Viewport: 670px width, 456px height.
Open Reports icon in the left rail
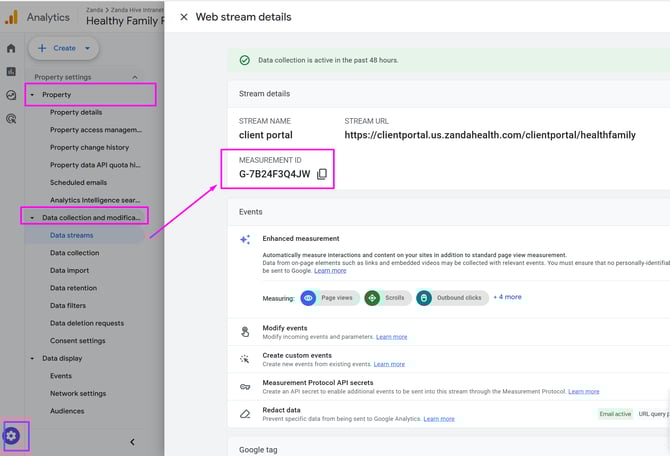pyautogui.click(x=11, y=71)
